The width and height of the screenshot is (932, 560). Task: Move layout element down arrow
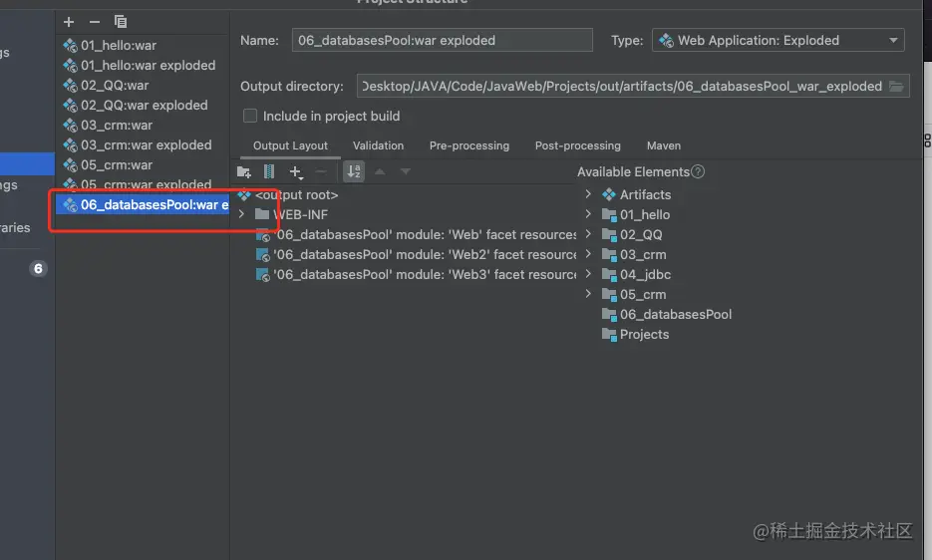point(406,171)
